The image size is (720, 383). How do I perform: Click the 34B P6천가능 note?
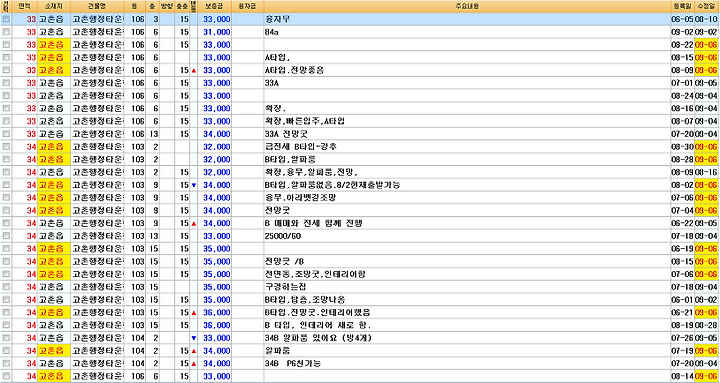point(292,364)
